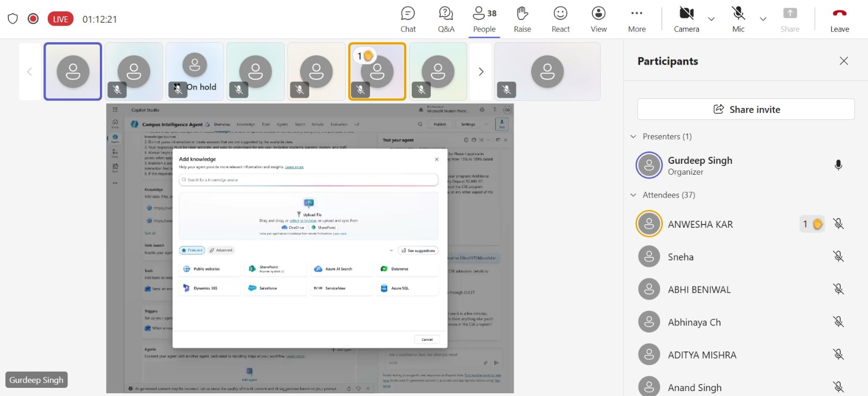Select Featured filter in shared dialog
The width and height of the screenshot is (868, 396).
[192, 250]
